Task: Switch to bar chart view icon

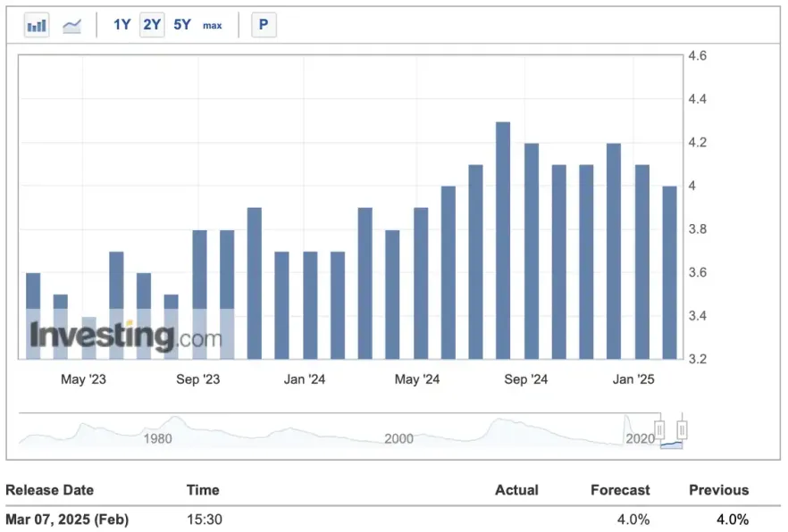Action: [37, 25]
